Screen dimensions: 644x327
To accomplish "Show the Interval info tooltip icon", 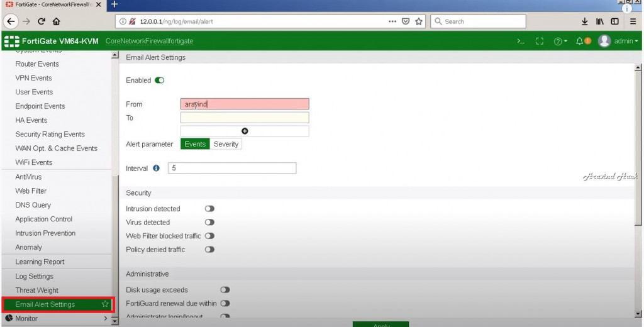I will click(156, 168).
